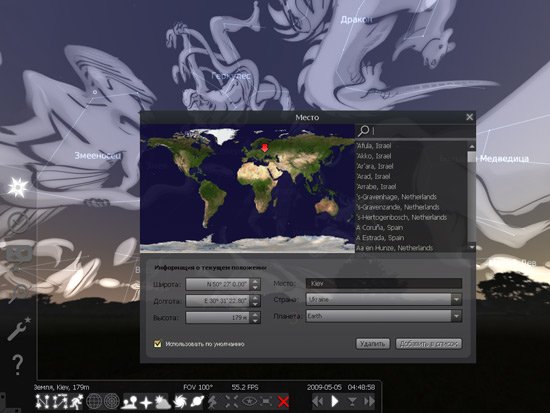
Task: Toggle cardinal points star icon
Action: [x=146, y=402]
